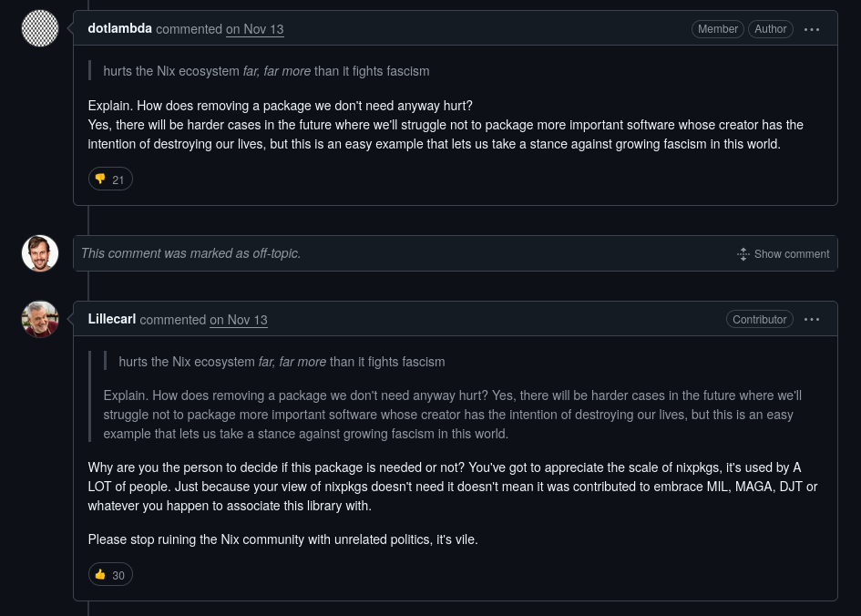Open the Lillecarl username link

pos(112,319)
